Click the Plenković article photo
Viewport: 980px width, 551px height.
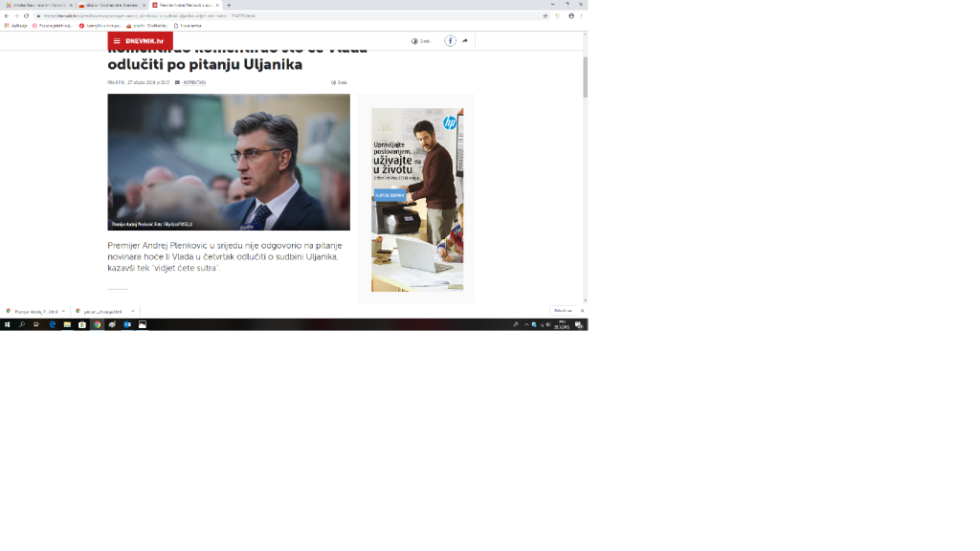229,162
